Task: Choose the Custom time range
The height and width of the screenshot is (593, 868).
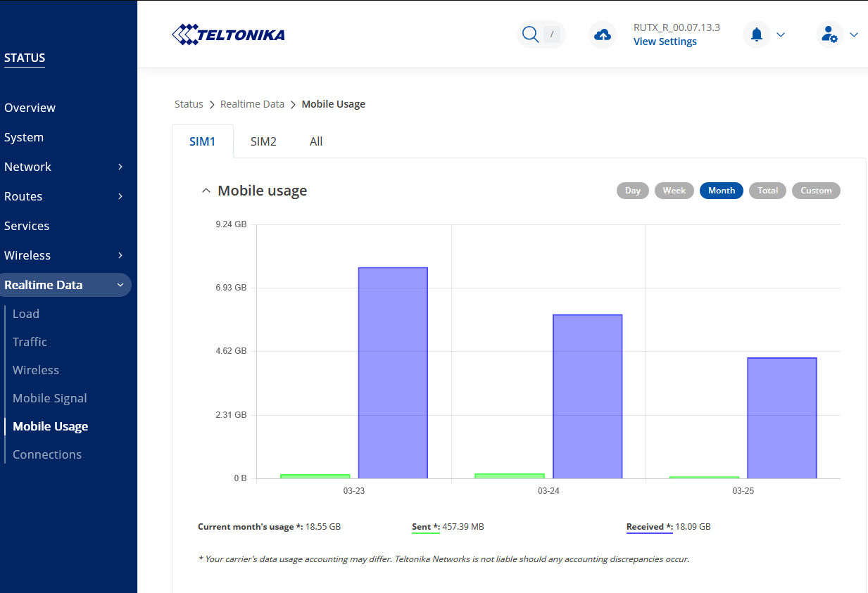Action: (816, 191)
